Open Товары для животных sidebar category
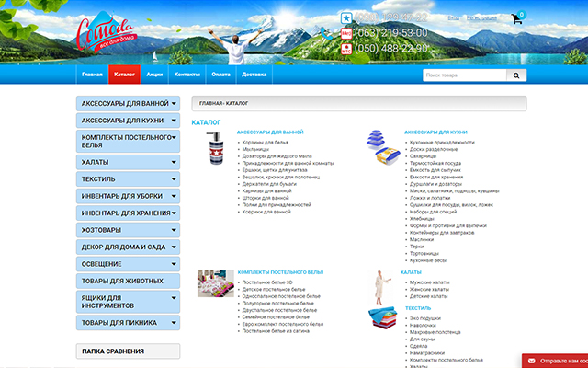 [x=129, y=281]
